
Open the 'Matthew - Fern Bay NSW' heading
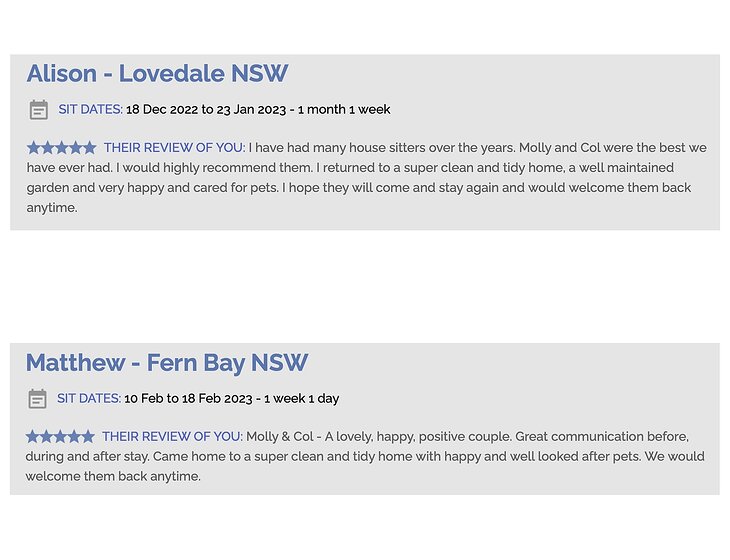pyautogui.click(x=167, y=363)
